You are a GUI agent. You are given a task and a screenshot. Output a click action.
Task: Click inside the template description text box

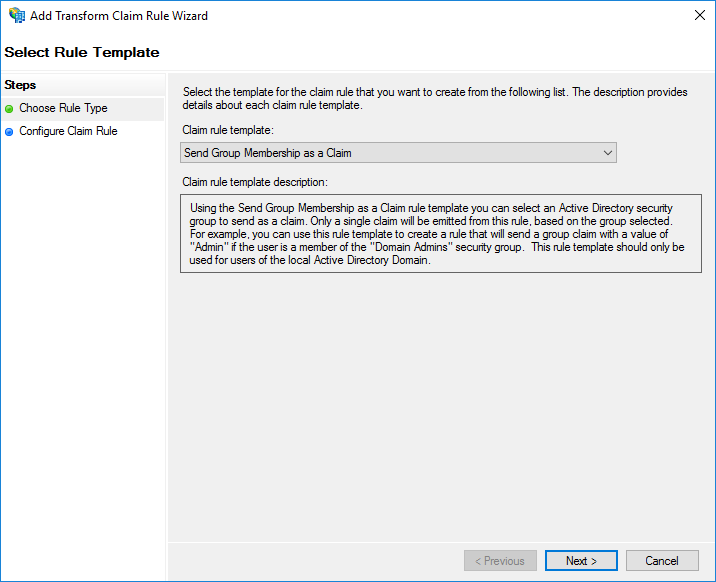tap(441, 234)
